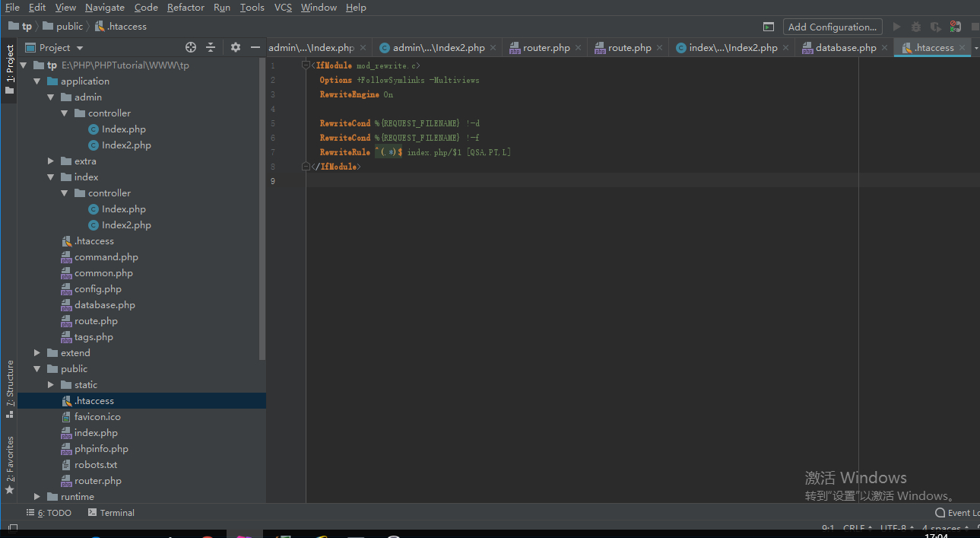Click the Run play icon
Viewport: 980px width, 538px height.
[x=896, y=27]
